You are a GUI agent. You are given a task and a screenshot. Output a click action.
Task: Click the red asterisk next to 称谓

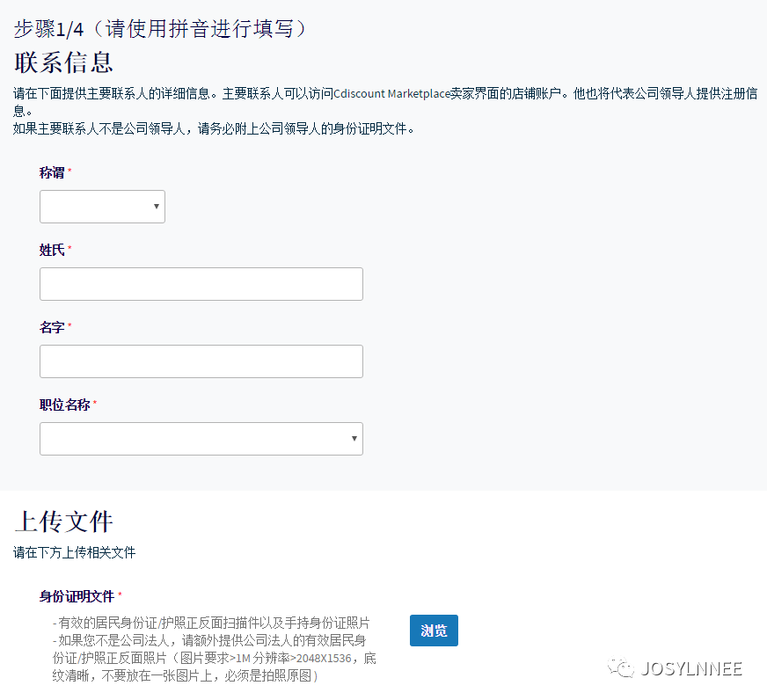[x=67, y=171]
